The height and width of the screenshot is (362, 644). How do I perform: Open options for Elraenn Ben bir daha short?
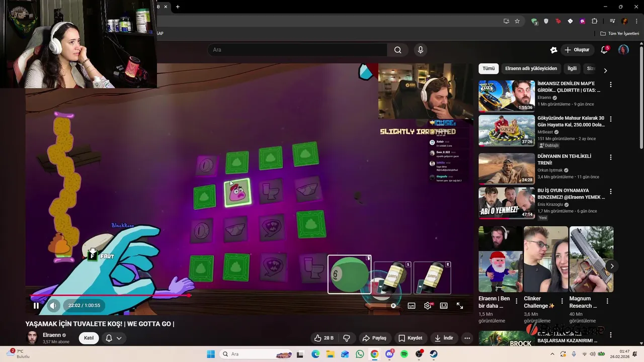pos(516,301)
